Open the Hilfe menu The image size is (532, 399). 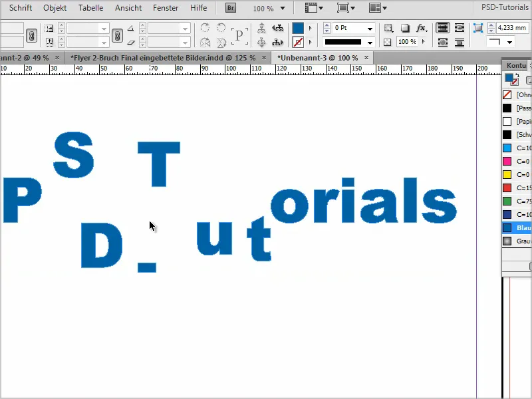pyautogui.click(x=198, y=8)
